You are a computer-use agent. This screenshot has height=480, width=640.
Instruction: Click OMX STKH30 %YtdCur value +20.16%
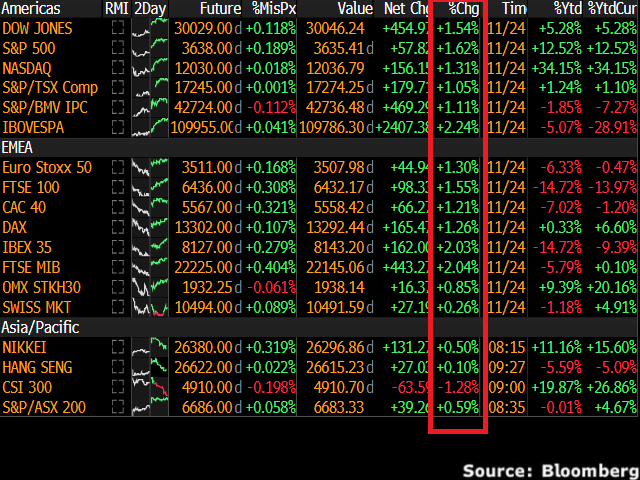[x=611, y=287]
